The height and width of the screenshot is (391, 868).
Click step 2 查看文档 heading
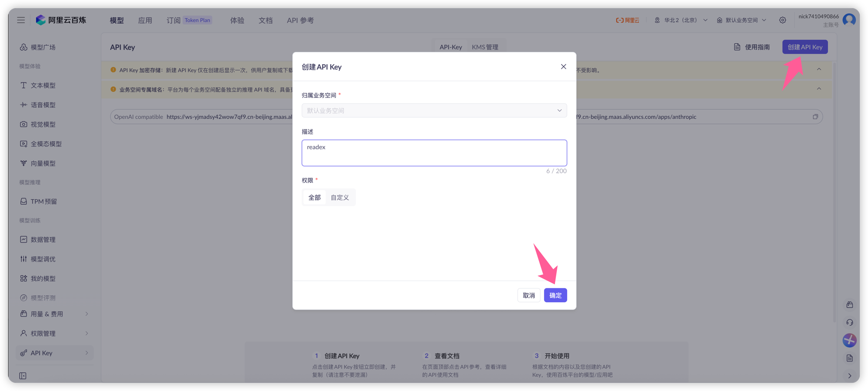tap(447, 356)
